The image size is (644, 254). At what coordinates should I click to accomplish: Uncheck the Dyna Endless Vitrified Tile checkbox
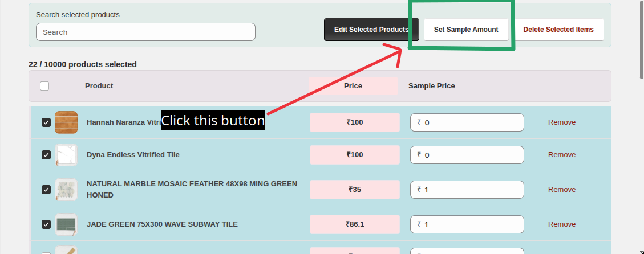(46, 155)
